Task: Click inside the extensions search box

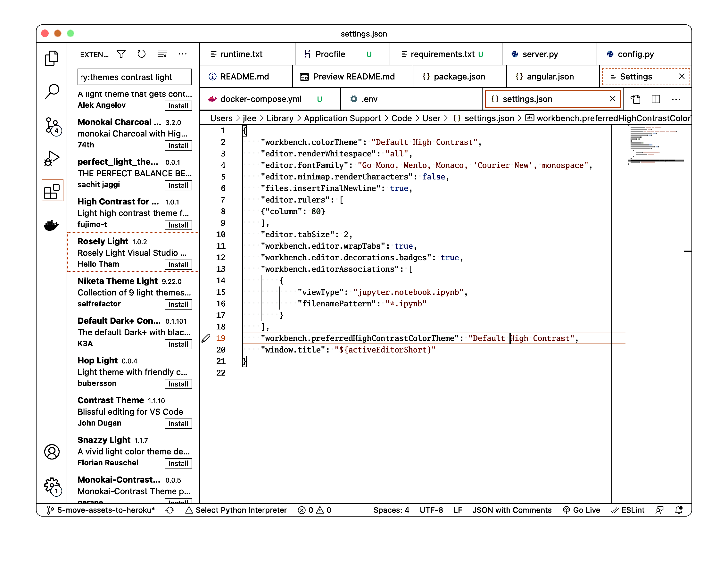Action: click(134, 77)
